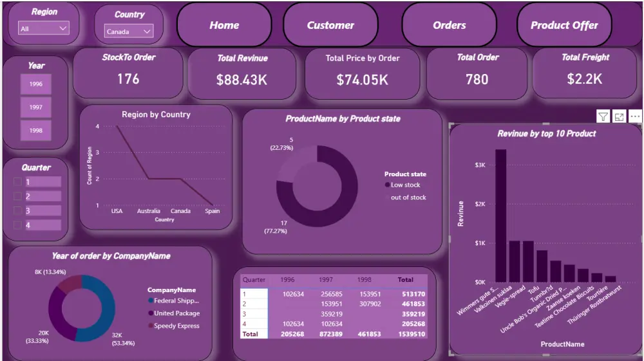
Task: Click the Total Order card value 780
Action: click(x=477, y=79)
